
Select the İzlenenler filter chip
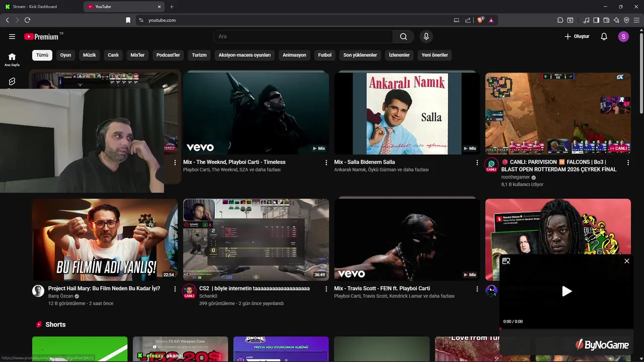point(399,55)
